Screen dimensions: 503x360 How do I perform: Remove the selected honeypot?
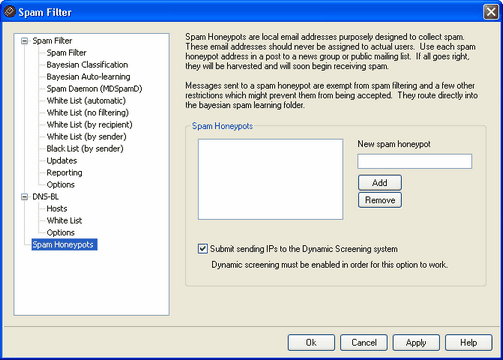click(380, 200)
